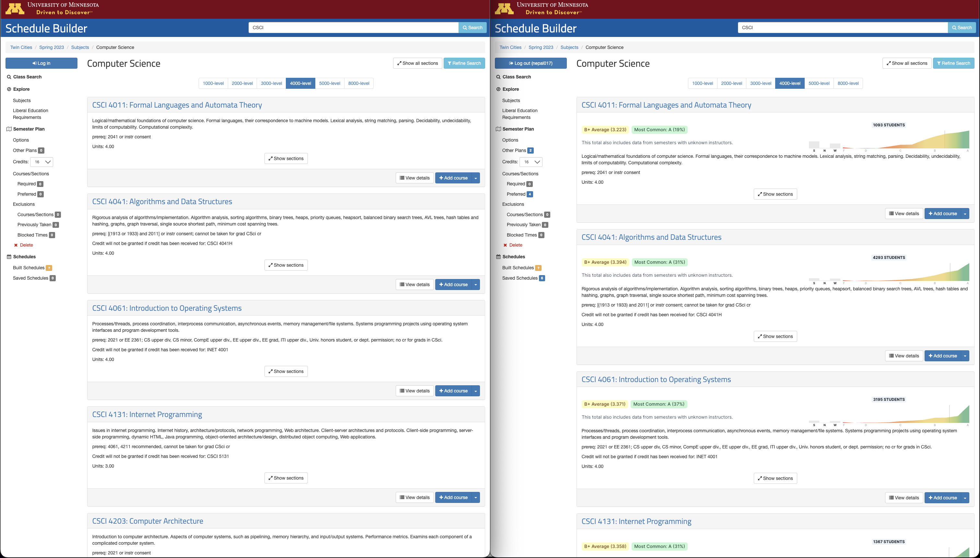Screen dimensions: 980x558
Task: Click Refine Search in left window
Action: click(464, 63)
